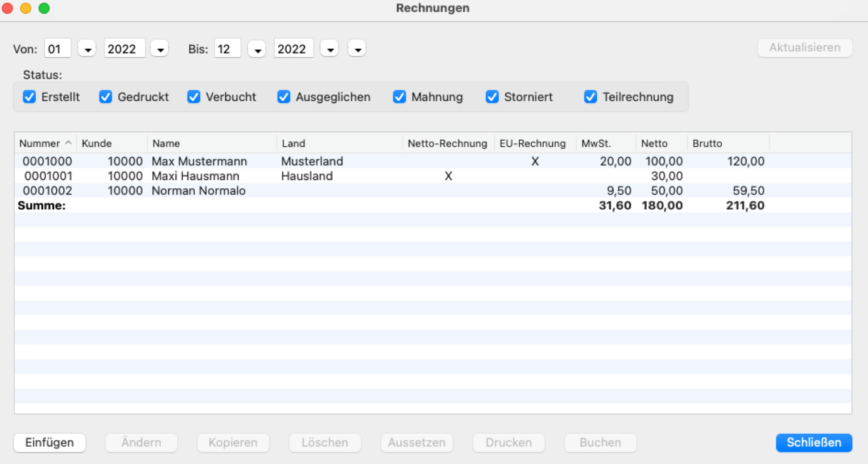The width and height of the screenshot is (868, 464).
Task: Click the Brutto column header
Action: point(707,144)
